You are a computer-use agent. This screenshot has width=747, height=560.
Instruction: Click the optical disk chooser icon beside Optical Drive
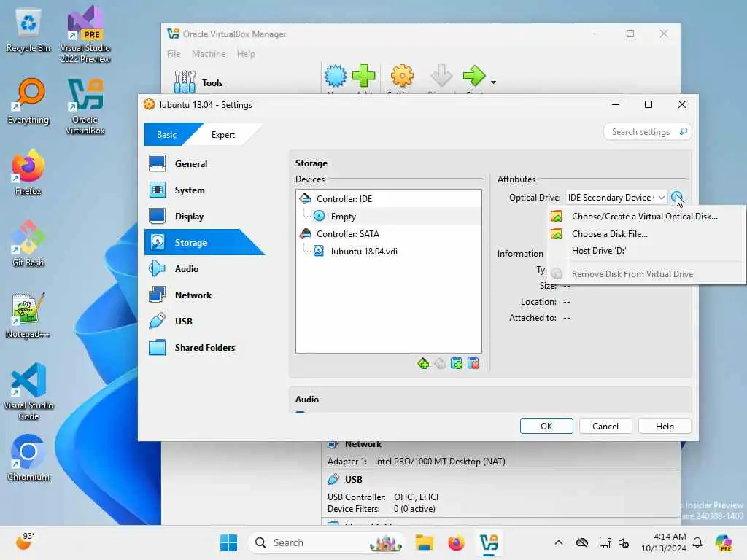coord(676,197)
